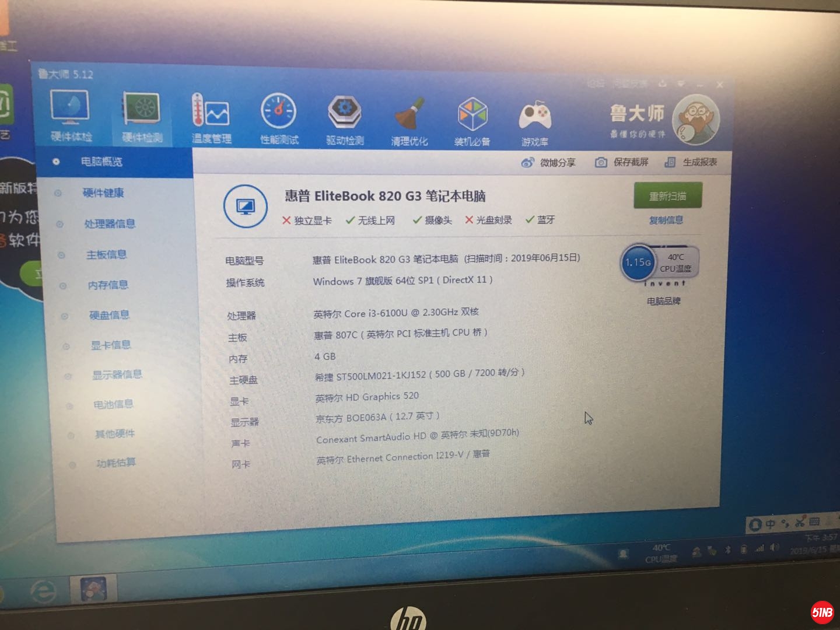Click the HD Graphics 520 value

point(367,397)
